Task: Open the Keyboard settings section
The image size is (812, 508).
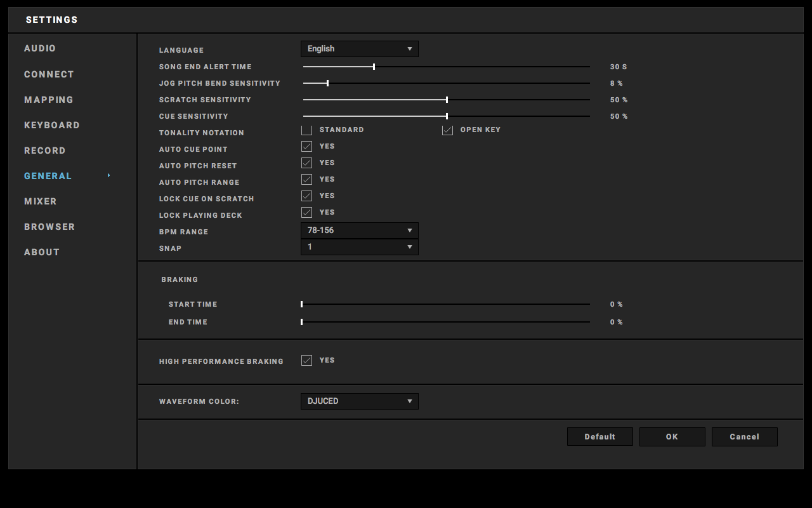Action: point(52,125)
